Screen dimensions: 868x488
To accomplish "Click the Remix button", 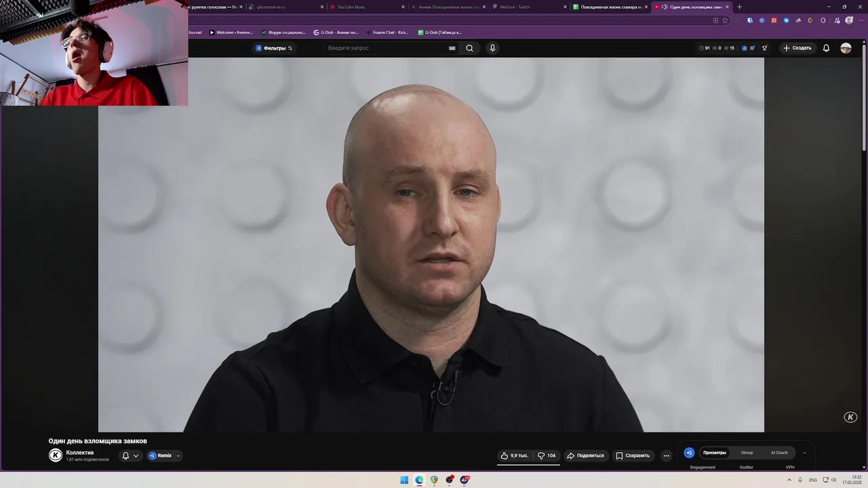I will pyautogui.click(x=161, y=455).
